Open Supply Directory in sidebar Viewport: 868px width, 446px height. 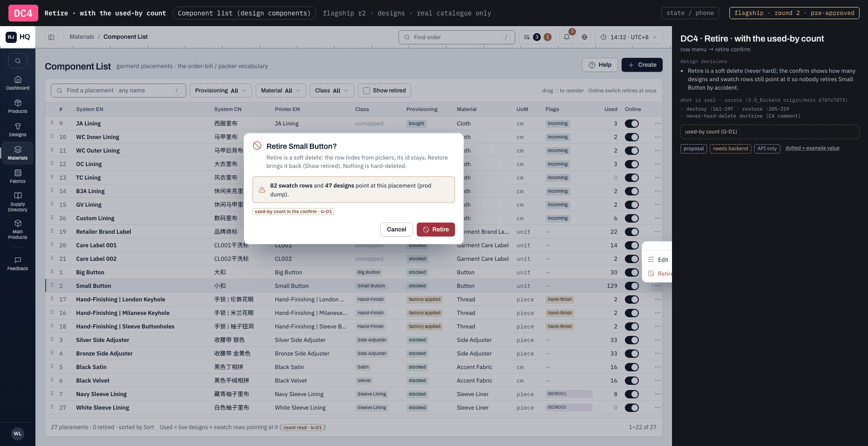pyautogui.click(x=18, y=202)
